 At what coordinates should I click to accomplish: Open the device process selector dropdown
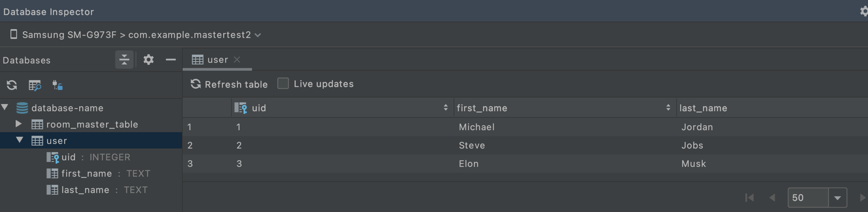click(258, 35)
